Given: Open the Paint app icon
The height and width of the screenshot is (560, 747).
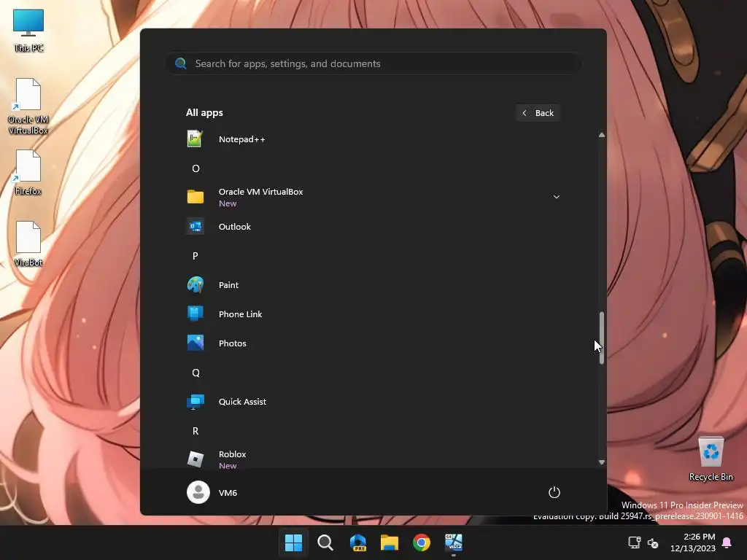Looking at the screenshot, I should 195,285.
